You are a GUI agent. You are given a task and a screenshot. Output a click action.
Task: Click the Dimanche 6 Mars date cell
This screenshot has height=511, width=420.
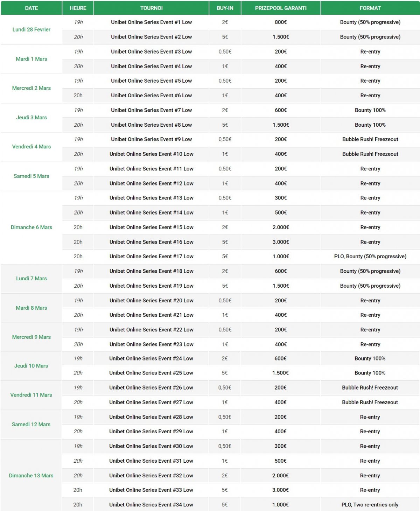tap(31, 227)
